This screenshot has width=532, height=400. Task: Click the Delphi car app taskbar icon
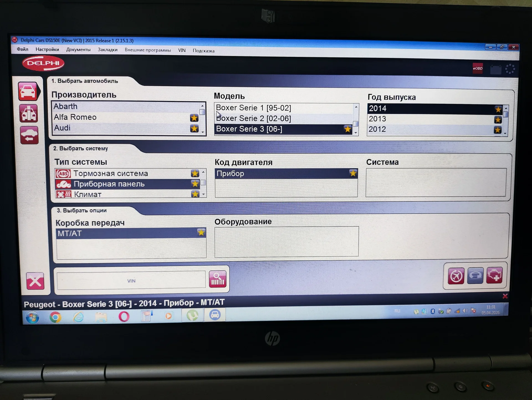tap(215, 315)
